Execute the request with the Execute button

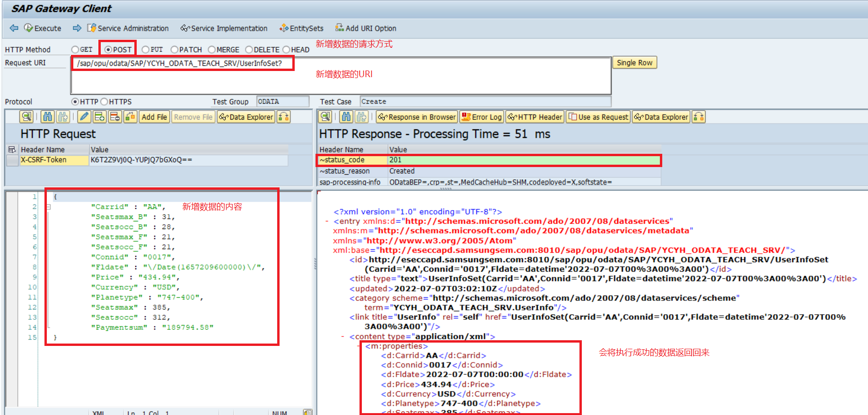pos(43,28)
